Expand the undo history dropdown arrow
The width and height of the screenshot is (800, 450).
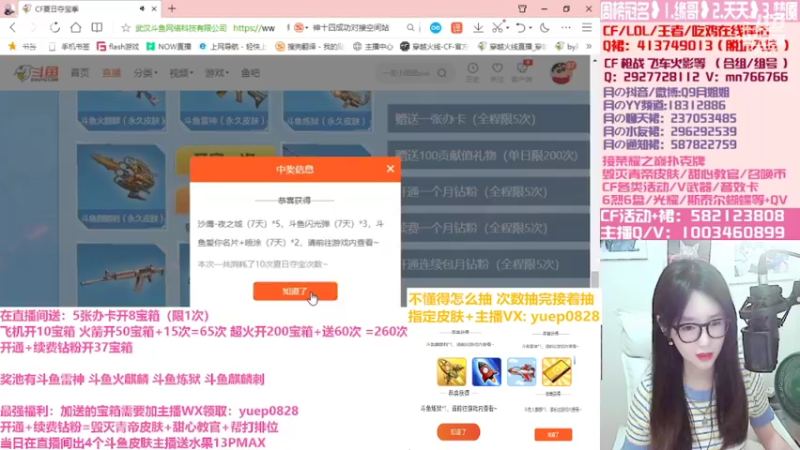[x=530, y=28]
